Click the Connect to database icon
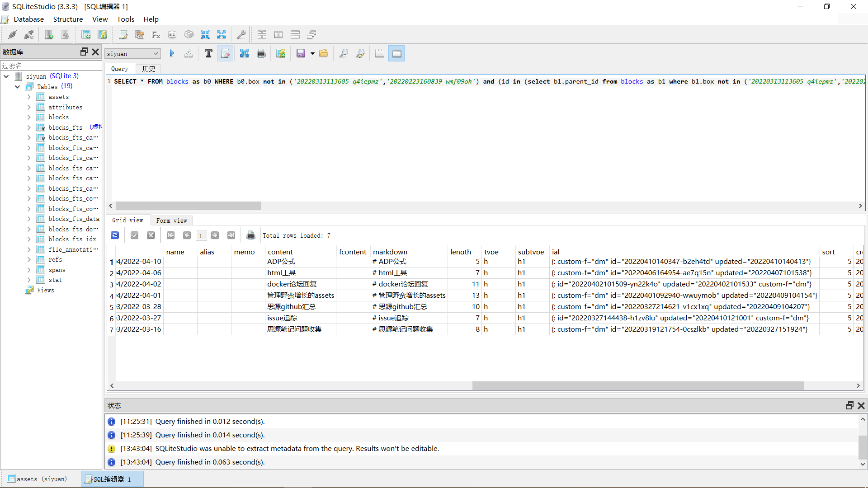The image size is (868, 488). (13, 35)
